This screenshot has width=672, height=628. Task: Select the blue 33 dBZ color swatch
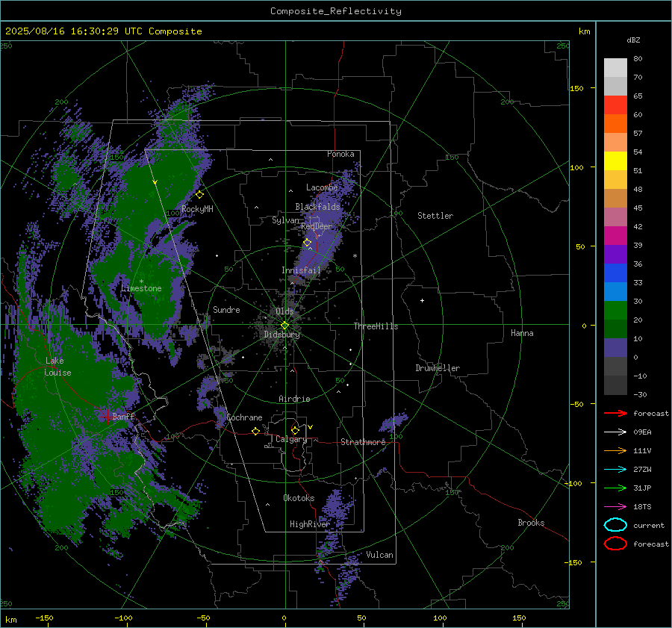615,273
